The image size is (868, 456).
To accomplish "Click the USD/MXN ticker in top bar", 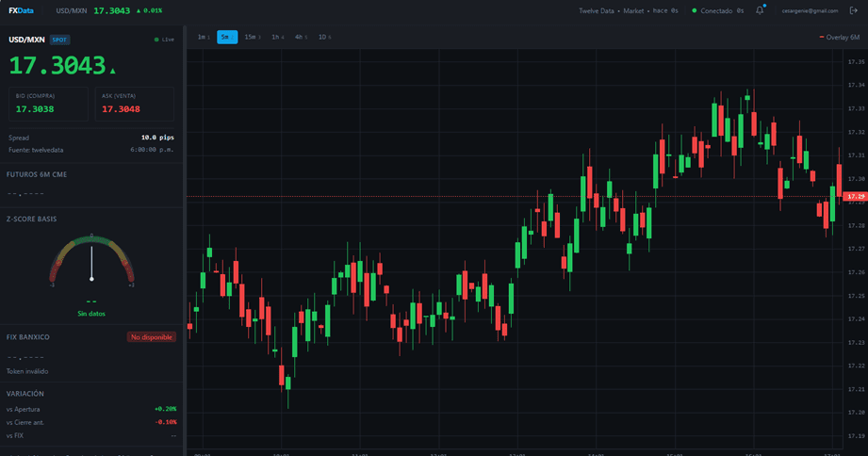I will [72, 10].
